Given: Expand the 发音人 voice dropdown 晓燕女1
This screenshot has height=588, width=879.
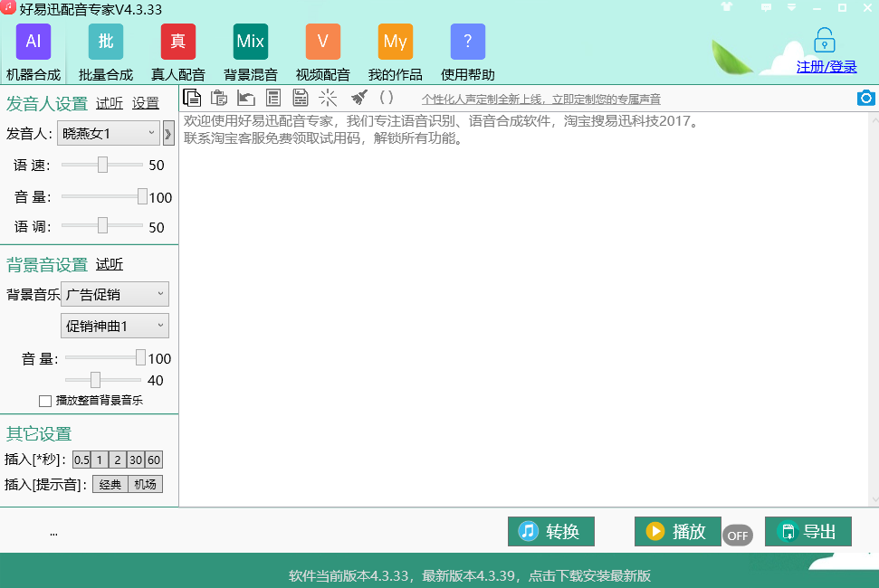Looking at the screenshot, I should click(109, 134).
